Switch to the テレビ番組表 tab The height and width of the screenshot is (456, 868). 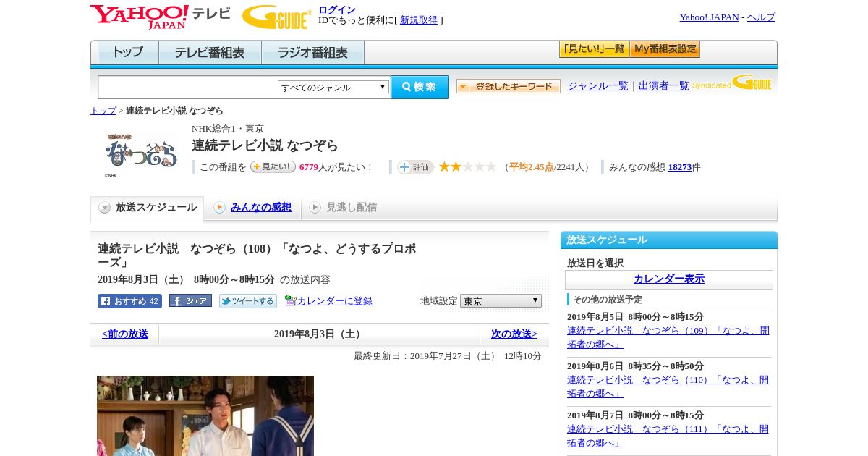(x=210, y=52)
